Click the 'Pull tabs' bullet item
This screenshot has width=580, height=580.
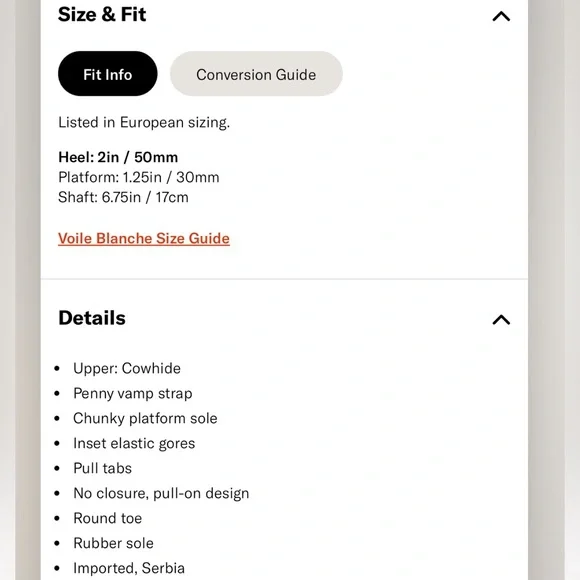[x=102, y=468]
